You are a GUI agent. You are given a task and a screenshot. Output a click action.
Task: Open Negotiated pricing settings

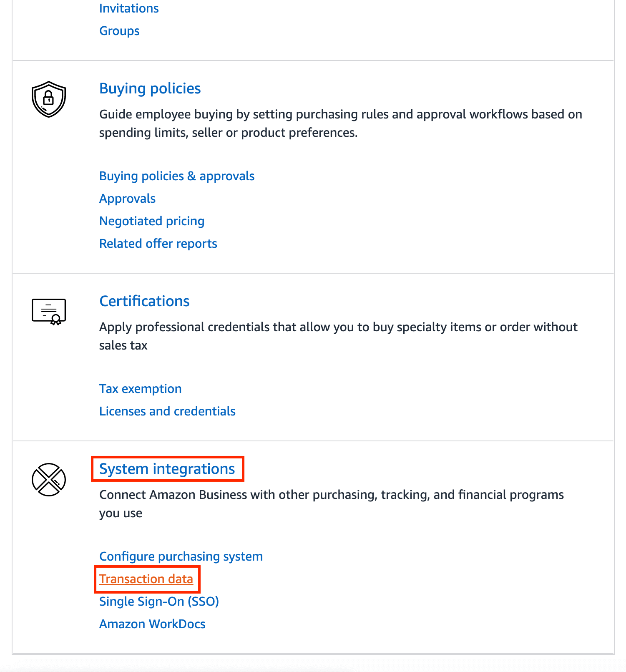pyautogui.click(x=151, y=221)
